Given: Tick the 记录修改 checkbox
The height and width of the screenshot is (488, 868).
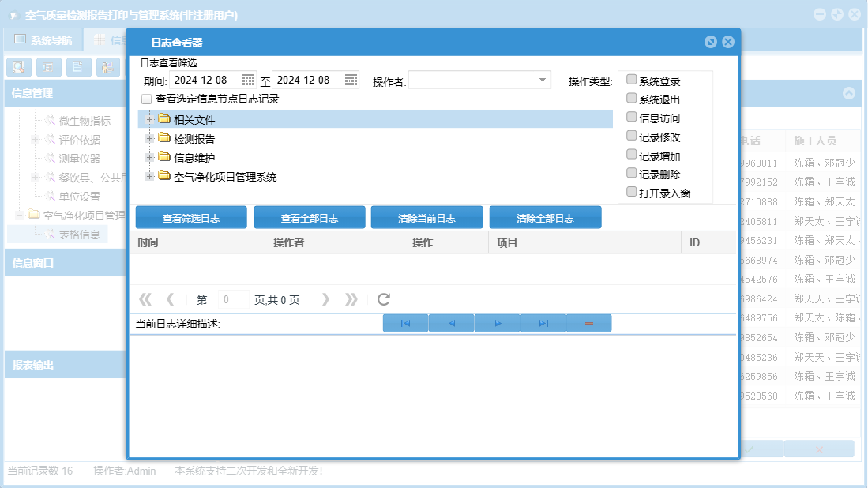Looking at the screenshot, I should tap(631, 136).
